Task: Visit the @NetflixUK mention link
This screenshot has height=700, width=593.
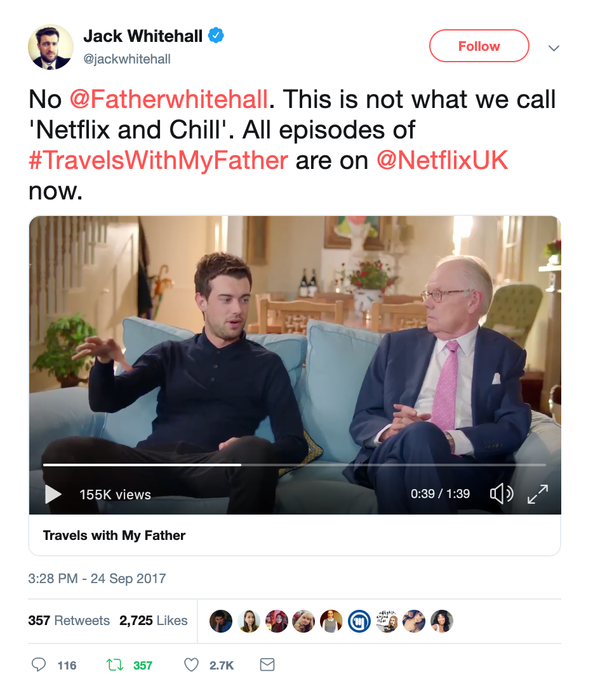Action: tap(443, 161)
